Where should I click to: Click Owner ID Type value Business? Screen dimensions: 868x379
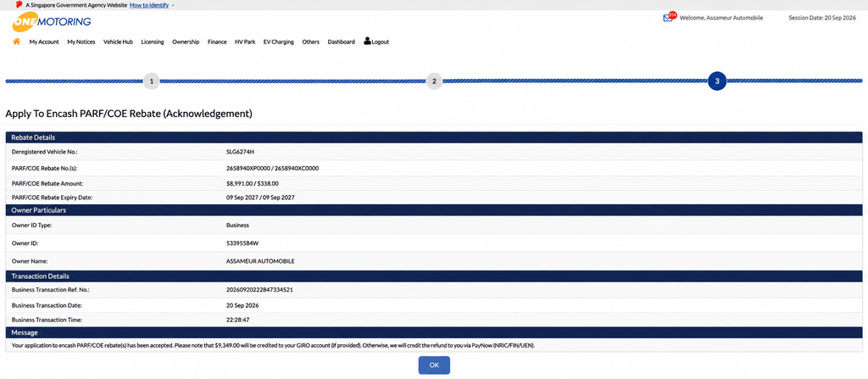point(237,226)
